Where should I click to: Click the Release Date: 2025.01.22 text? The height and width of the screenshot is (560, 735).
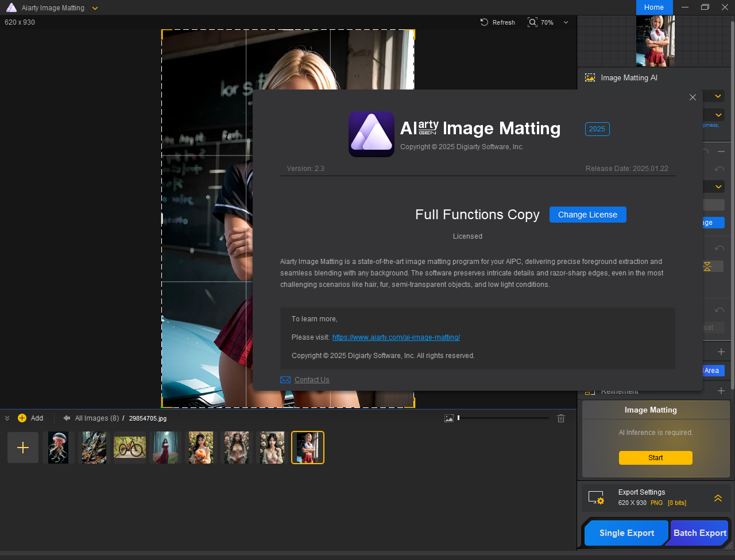[627, 169]
